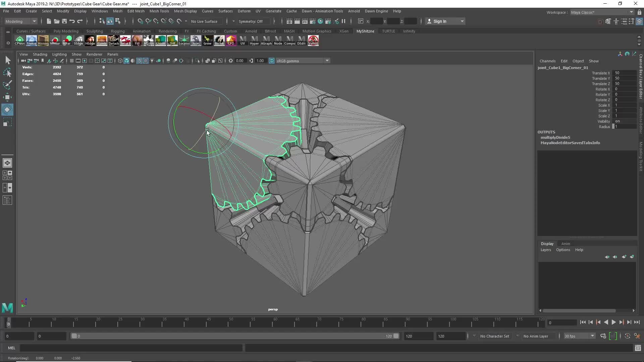Activate the Lasso selection tool
Image resolution: width=644 pixels, height=362 pixels.
[x=7, y=72]
